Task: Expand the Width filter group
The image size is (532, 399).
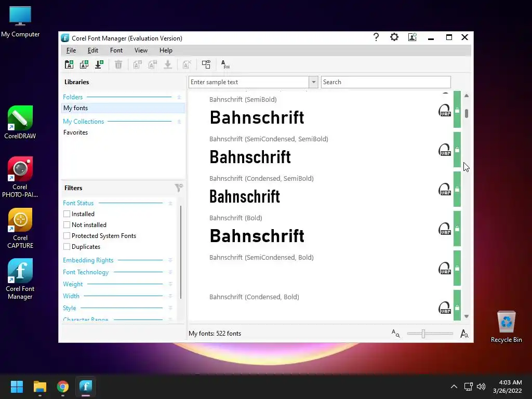Action: [x=170, y=296]
